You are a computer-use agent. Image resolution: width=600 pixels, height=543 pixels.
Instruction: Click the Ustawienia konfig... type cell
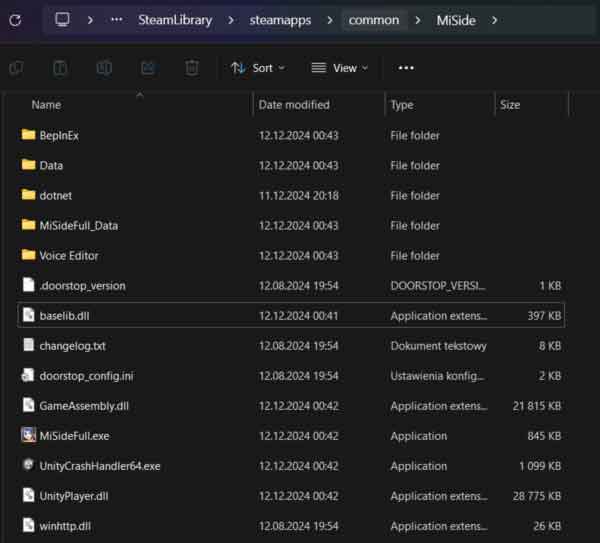click(x=437, y=376)
